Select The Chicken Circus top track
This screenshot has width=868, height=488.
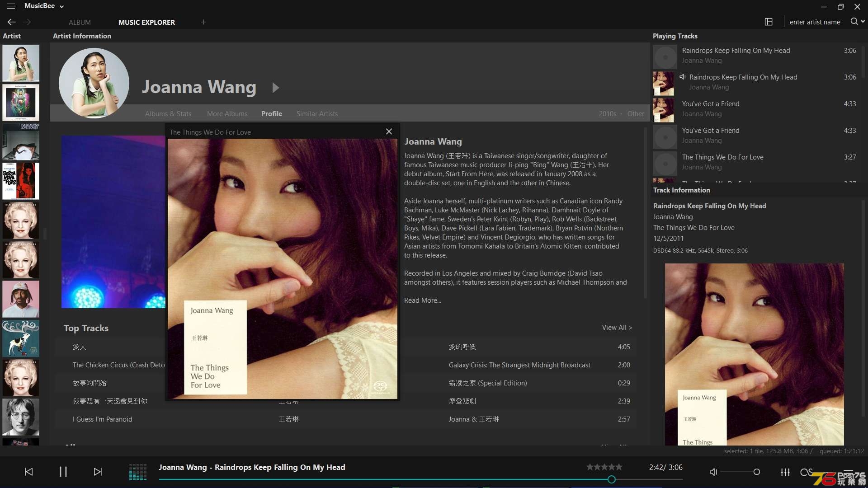(x=118, y=365)
